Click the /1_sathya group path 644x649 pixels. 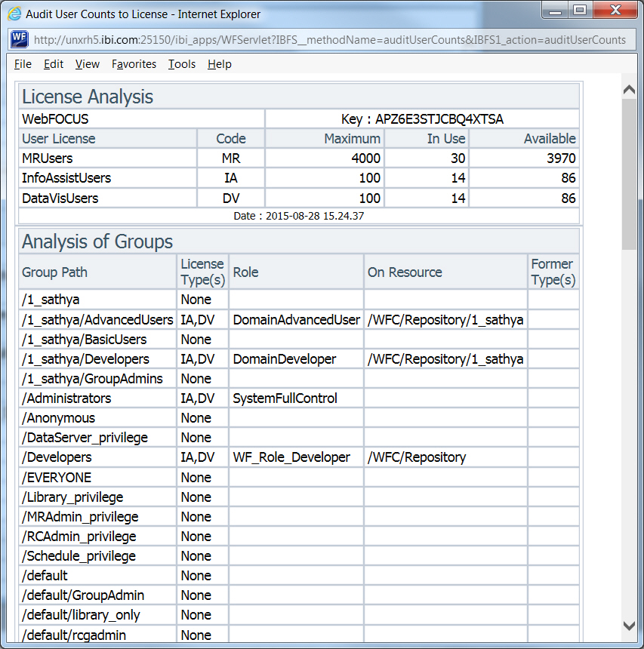(x=51, y=300)
